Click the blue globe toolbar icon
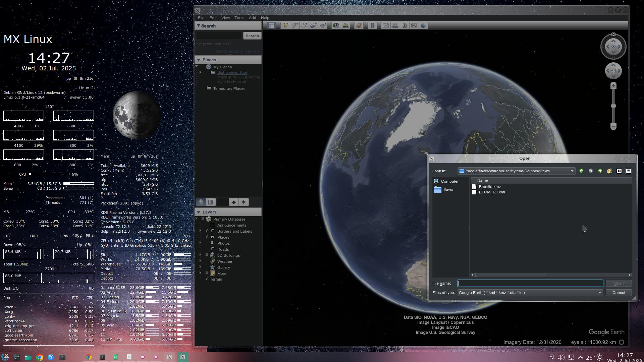644x362 pixels. click(423, 26)
